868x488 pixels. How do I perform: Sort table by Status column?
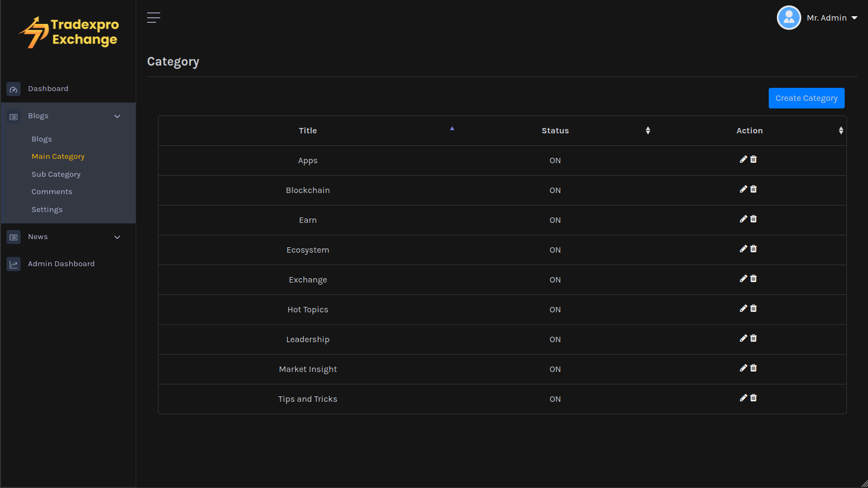click(x=555, y=131)
